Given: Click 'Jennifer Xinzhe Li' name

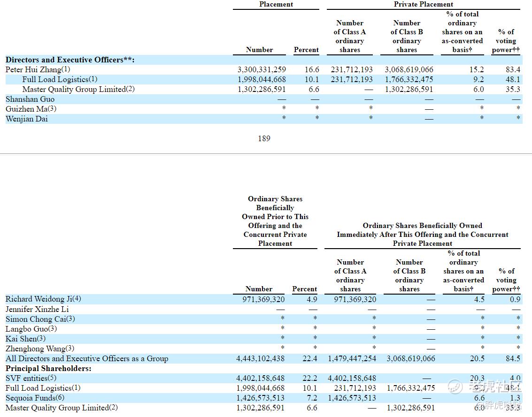Looking at the screenshot, I should [x=37, y=309].
